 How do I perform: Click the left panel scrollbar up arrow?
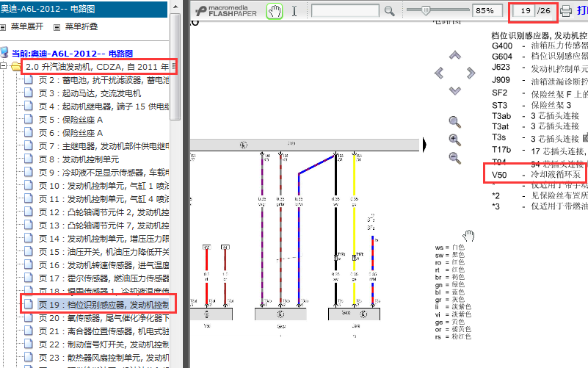175,7
